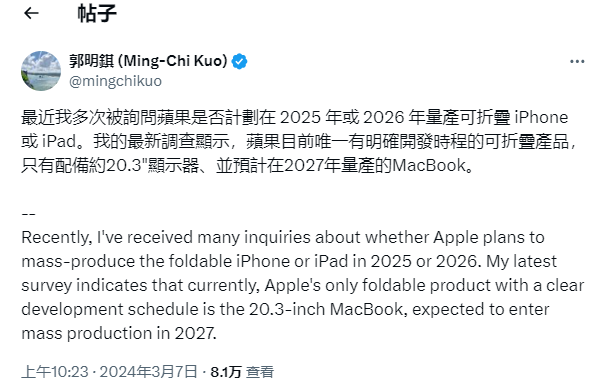Click the 2024年3月7日 post date
Viewport: 609px width, 384px height.
click(148, 372)
